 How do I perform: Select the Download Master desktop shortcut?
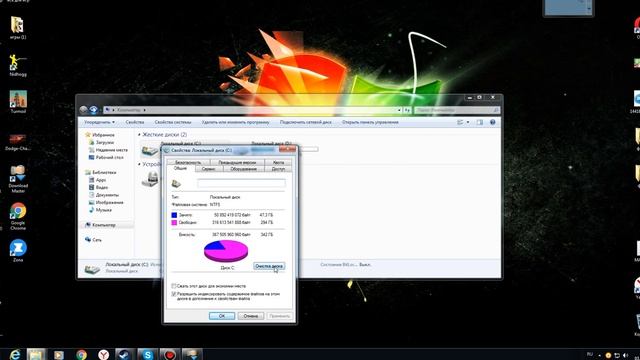tap(18, 179)
